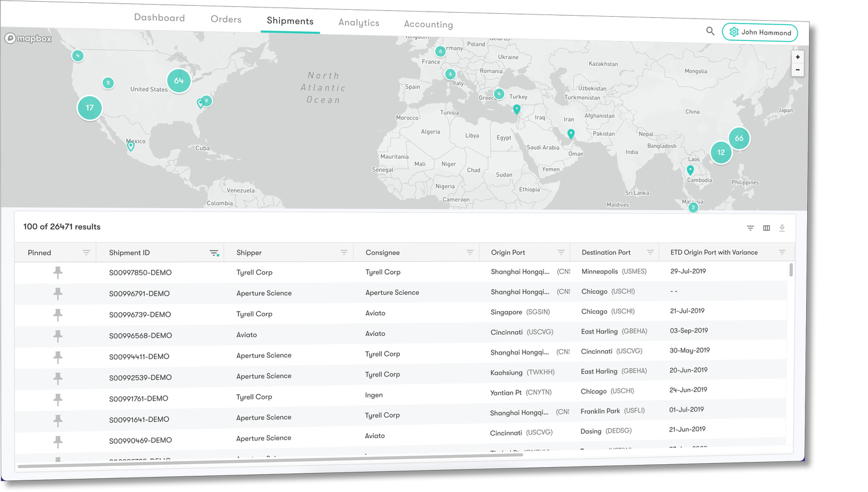Image resolution: width=868 pixels, height=492 pixels.
Task: Click the column visibility (columns) icon
Action: 766,228
